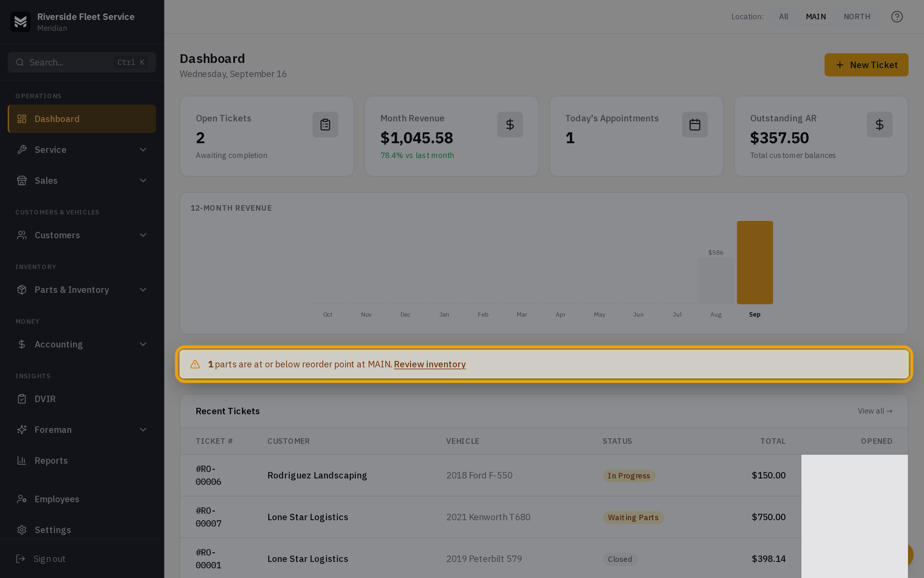Click the 2019 Peterbilt 579 vehicle cell
The width and height of the screenshot is (924, 578).
(484, 559)
